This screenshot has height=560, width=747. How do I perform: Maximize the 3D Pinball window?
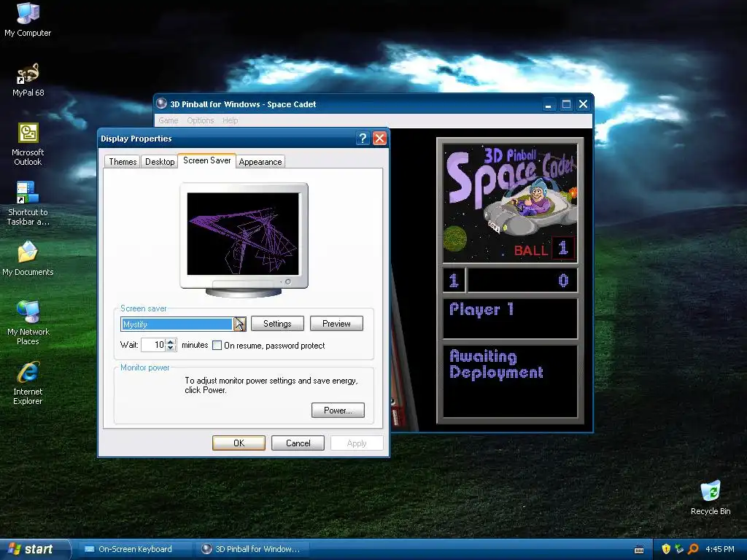point(566,104)
